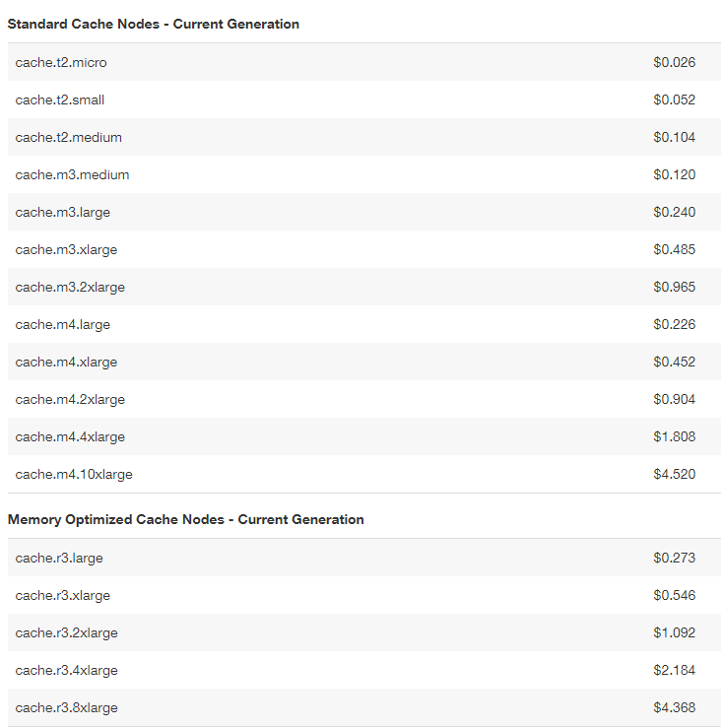Select the cache.m3.medium entry
This screenshot has height=728, width=721.
72,174
